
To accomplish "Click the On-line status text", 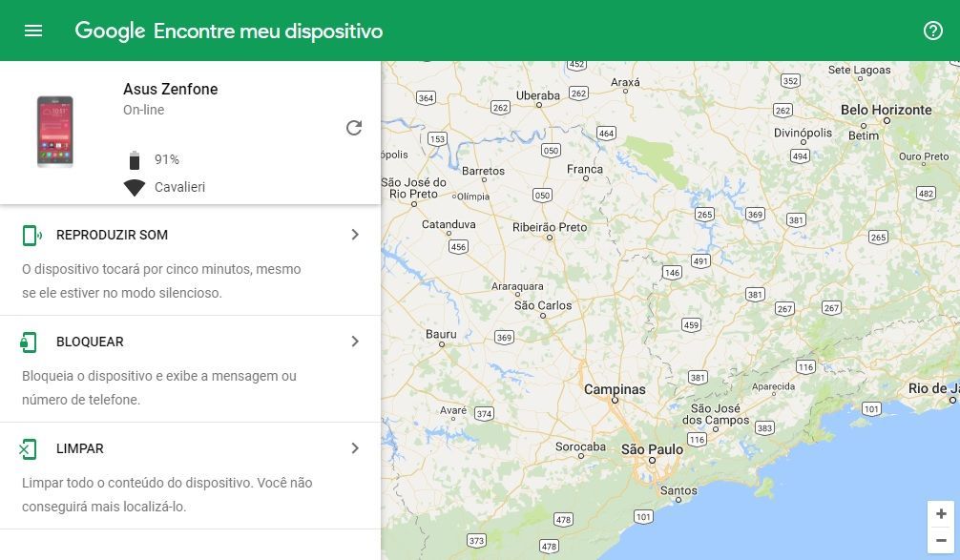I will coord(144,110).
